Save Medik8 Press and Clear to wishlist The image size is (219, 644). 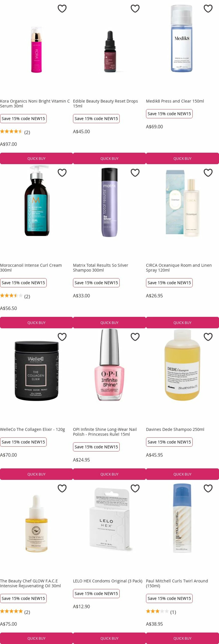(208, 9)
